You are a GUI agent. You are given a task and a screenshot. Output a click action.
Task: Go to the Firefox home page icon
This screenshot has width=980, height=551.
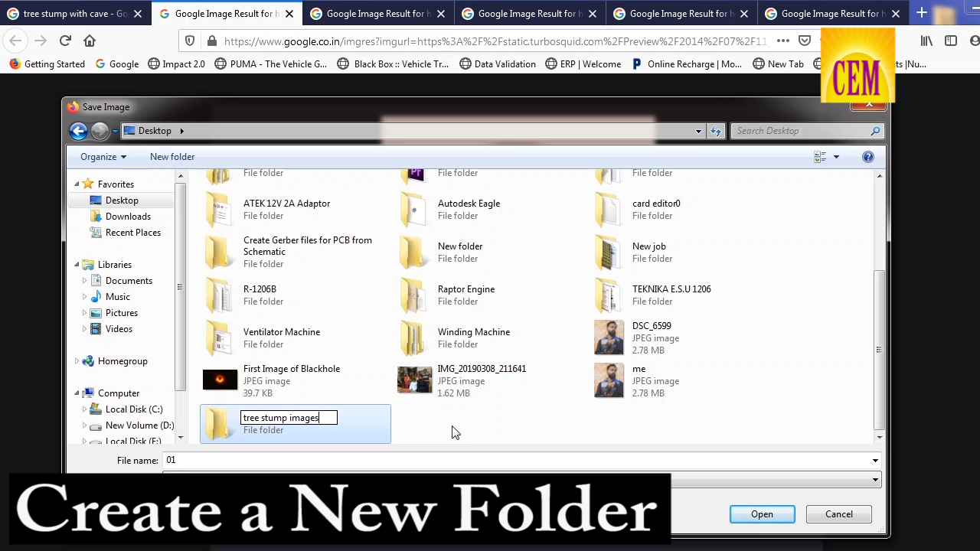[x=90, y=41]
